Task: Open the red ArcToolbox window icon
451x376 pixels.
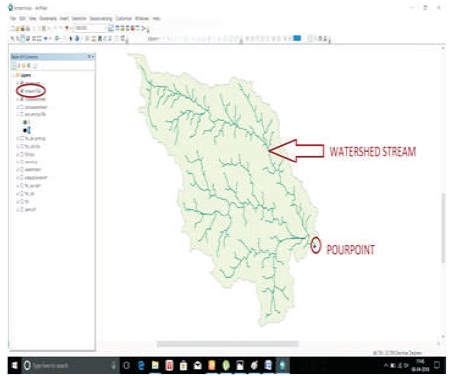Action: tap(132, 28)
